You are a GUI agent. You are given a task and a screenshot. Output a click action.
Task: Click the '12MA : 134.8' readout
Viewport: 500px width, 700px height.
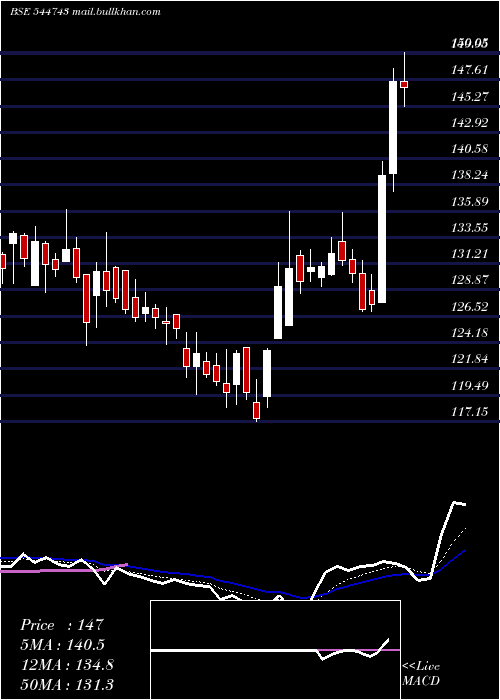coord(67,664)
